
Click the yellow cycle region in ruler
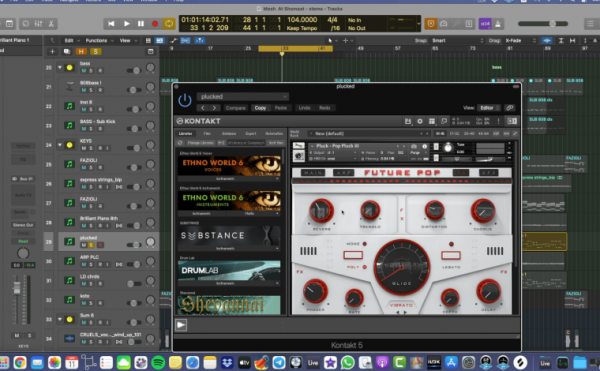tap(295, 49)
